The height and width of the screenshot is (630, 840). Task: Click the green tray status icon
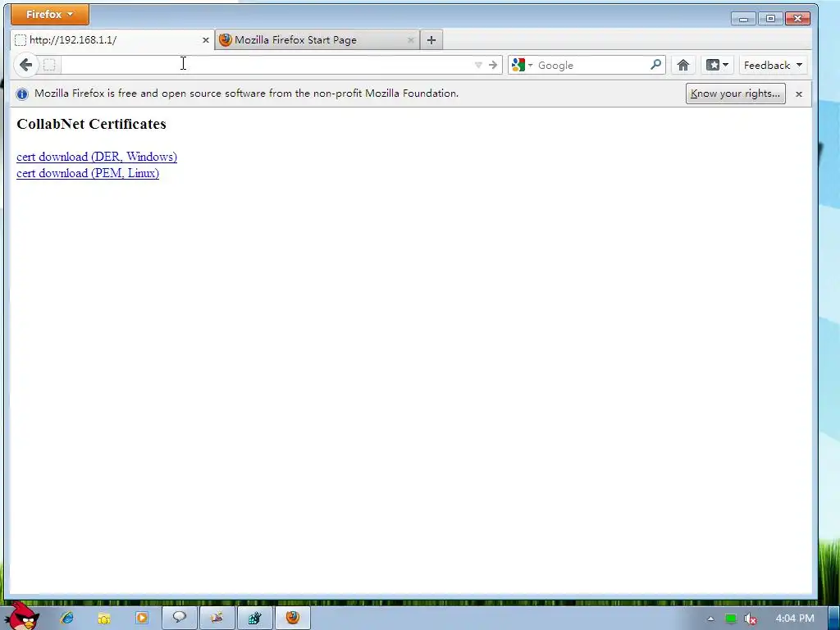pos(731,619)
